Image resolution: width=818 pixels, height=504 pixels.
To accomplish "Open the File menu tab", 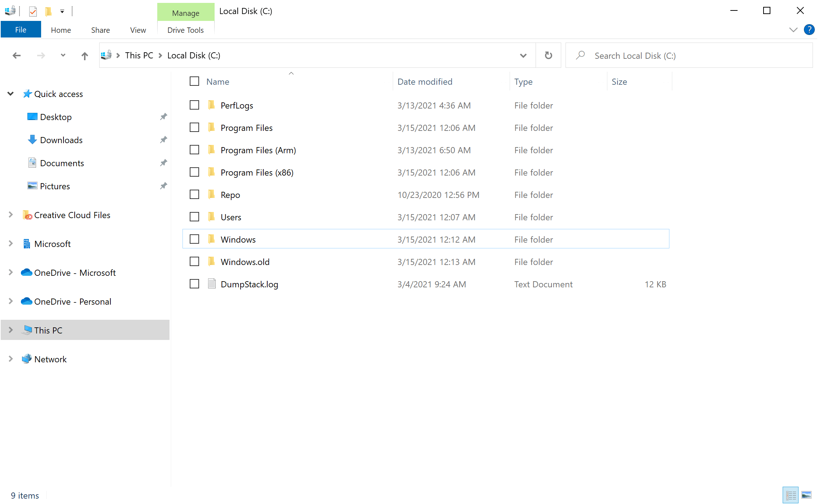I will 21,29.
